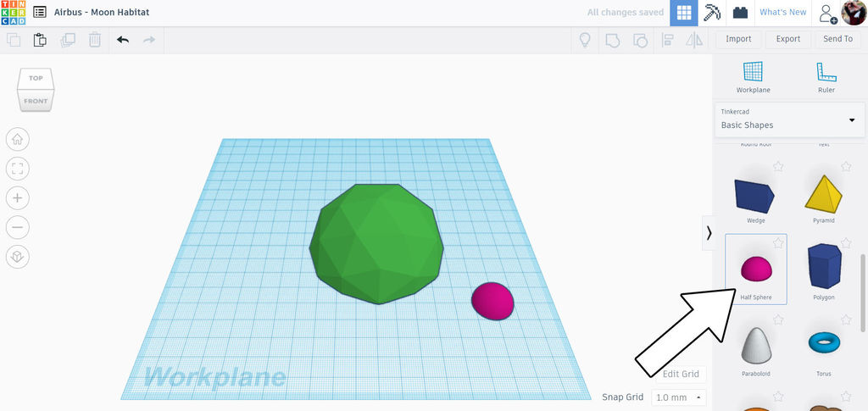
Task: Switch to 3D design grid view
Action: (684, 13)
